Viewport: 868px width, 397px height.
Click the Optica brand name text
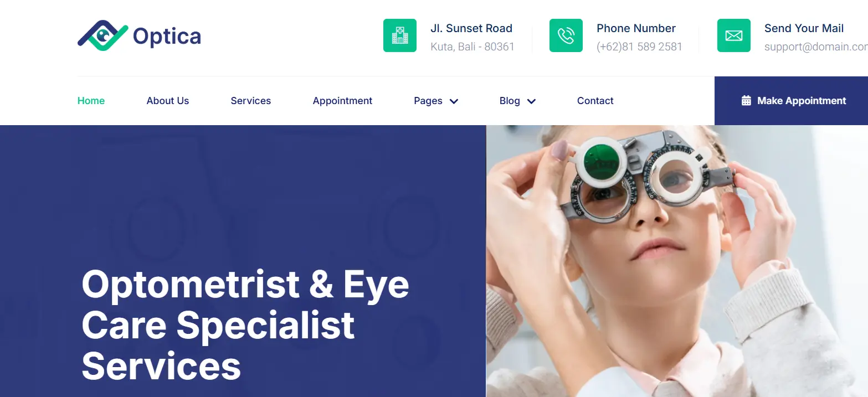tap(167, 37)
